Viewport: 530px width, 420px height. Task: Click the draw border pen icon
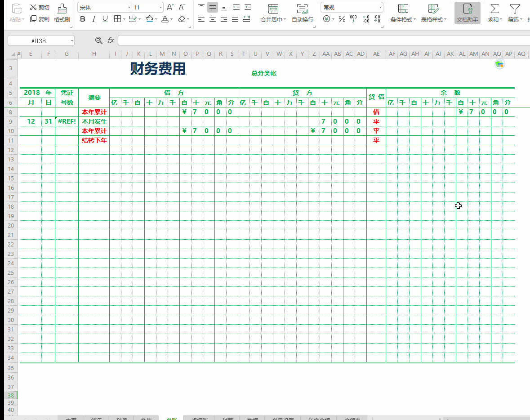[133, 19]
